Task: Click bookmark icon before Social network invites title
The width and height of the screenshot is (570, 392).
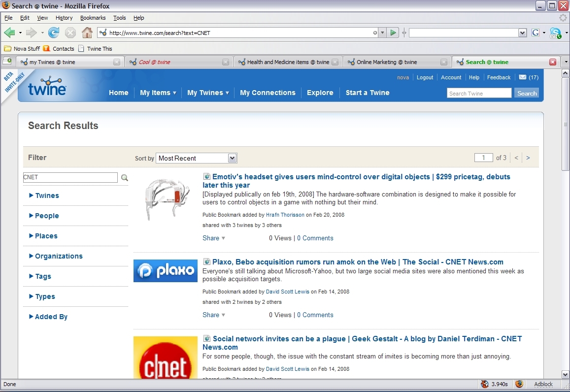Action: pyautogui.click(x=206, y=338)
